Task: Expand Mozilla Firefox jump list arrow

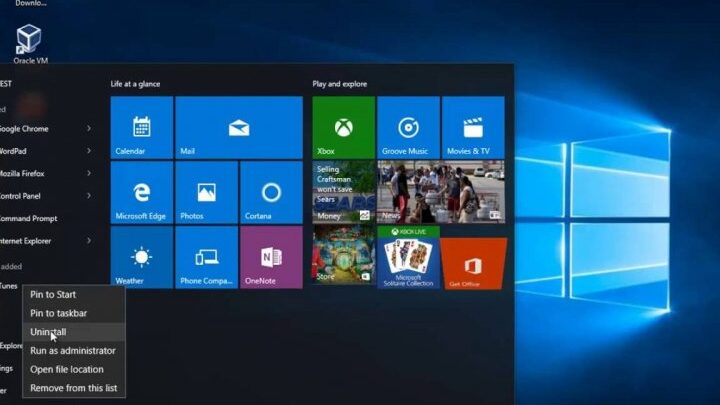Action: click(x=89, y=173)
